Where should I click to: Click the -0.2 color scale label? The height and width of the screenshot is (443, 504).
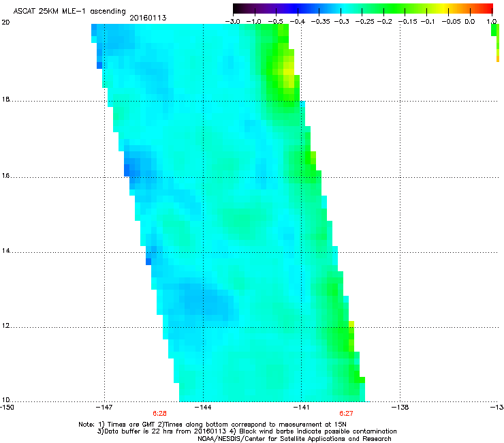[x=384, y=22]
